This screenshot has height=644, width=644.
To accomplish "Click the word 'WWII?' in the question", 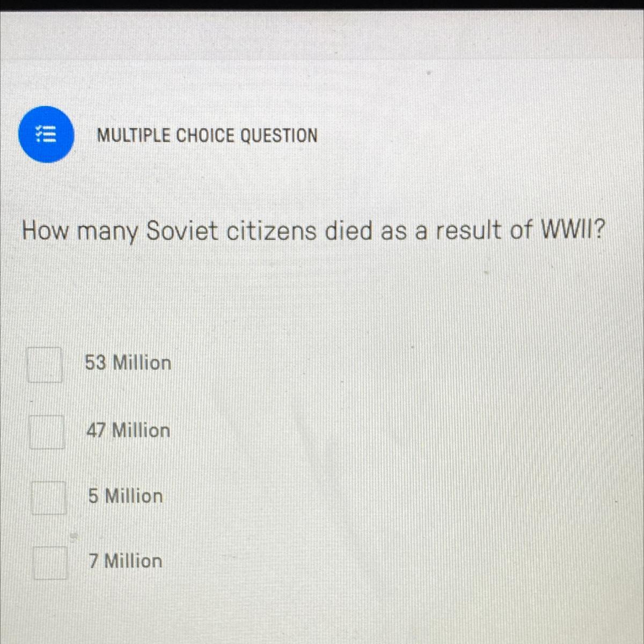I will pos(572,230).
